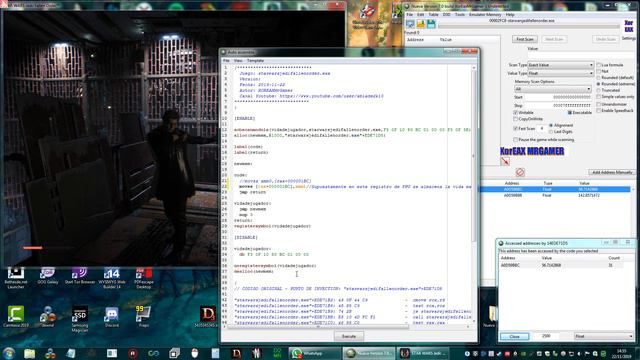The width and height of the screenshot is (640, 360).
Task: Click the volume icon in system tray
Action: click(579, 353)
